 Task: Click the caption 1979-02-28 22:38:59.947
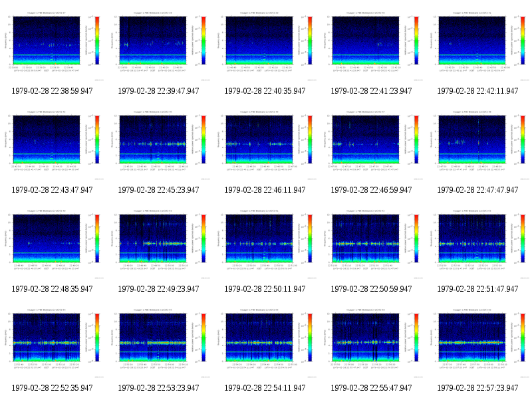click(x=53, y=91)
